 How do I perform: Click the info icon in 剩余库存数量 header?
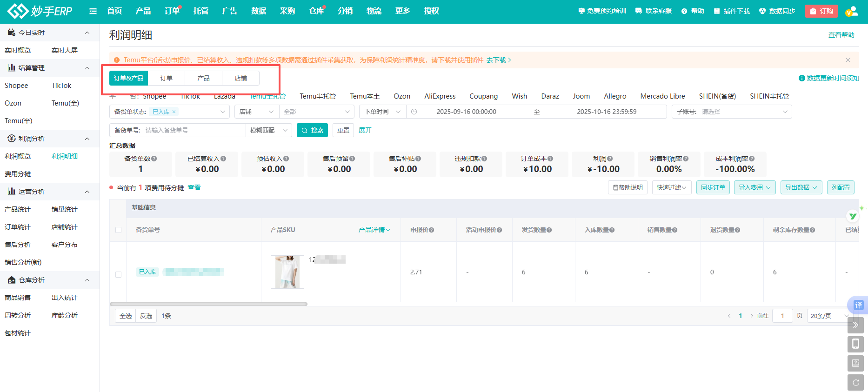click(x=813, y=230)
